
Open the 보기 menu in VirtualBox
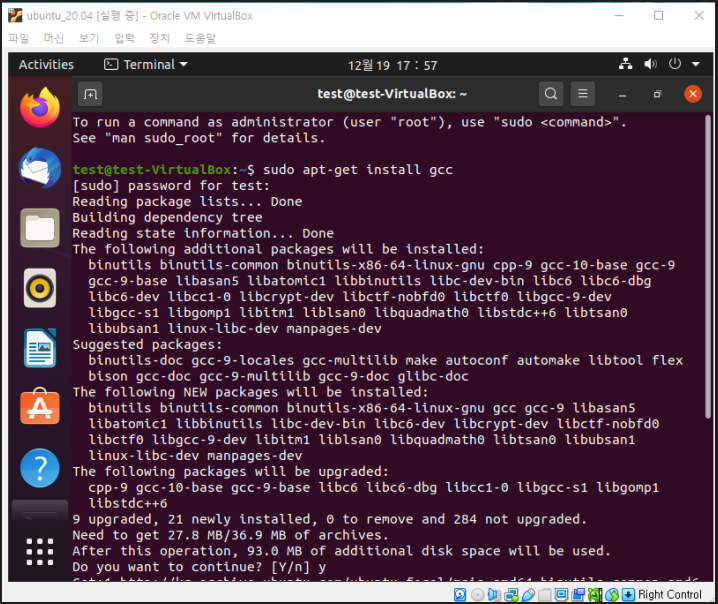[x=89, y=38]
